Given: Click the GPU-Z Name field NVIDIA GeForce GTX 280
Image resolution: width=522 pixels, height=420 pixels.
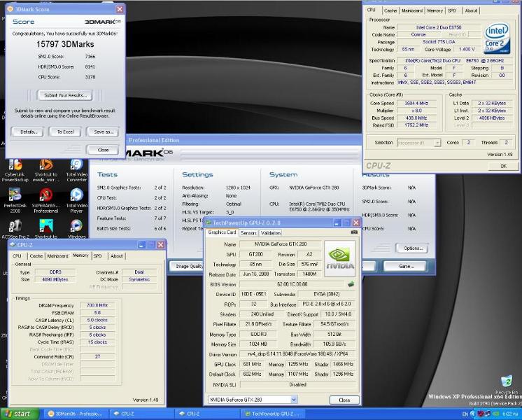Looking at the screenshot, I should coord(281,244).
